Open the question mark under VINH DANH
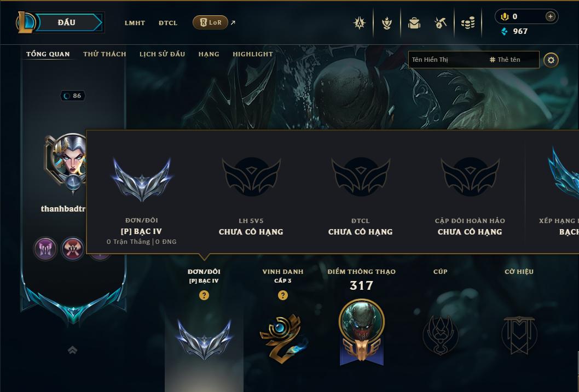 click(x=283, y=295)
